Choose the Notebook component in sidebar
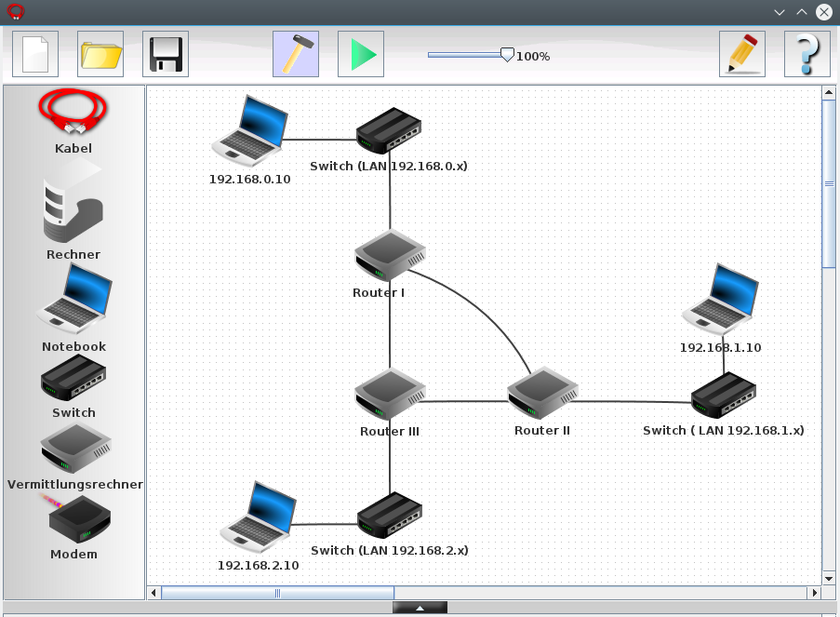Screen dimensions: 840x617 [x=73, y=300]
